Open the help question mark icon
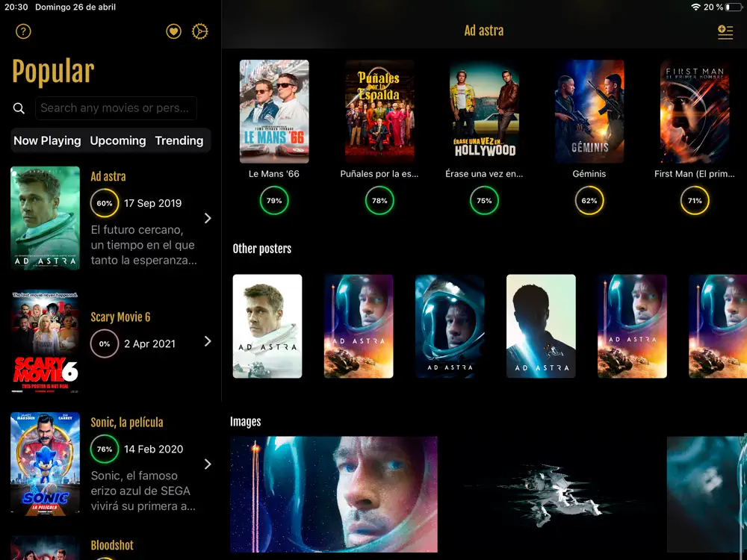The height and width of the screenshot is (560, 747). (23, 31)
